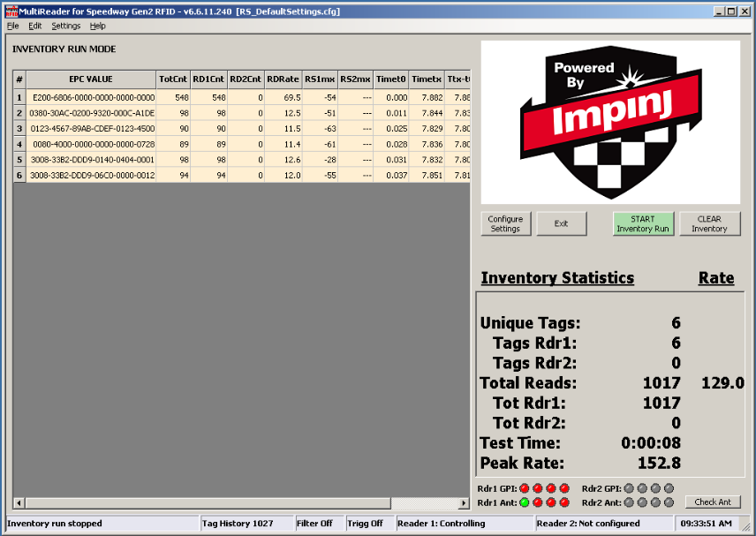
Task: Click the first gray Rdr2 Ant indicator
Action: click(x=629, y=502)
